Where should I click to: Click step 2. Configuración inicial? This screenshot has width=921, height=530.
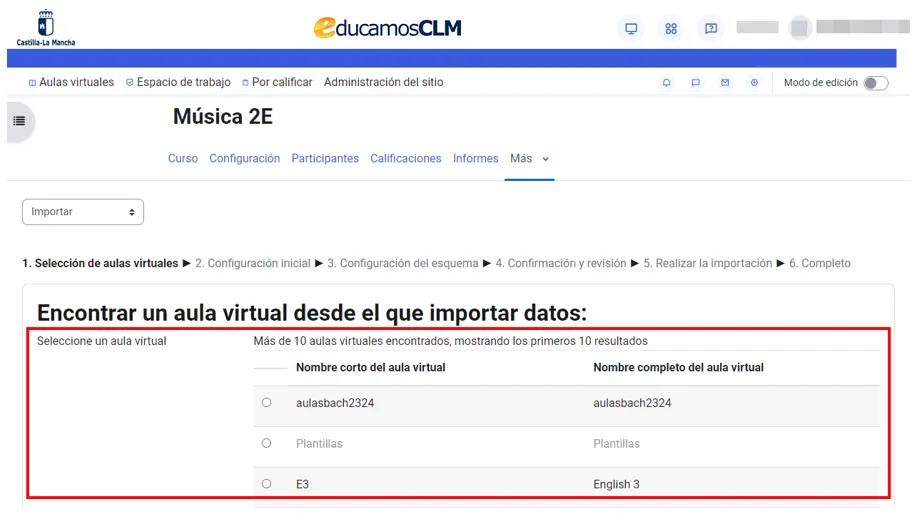click(x=253, y=263)
